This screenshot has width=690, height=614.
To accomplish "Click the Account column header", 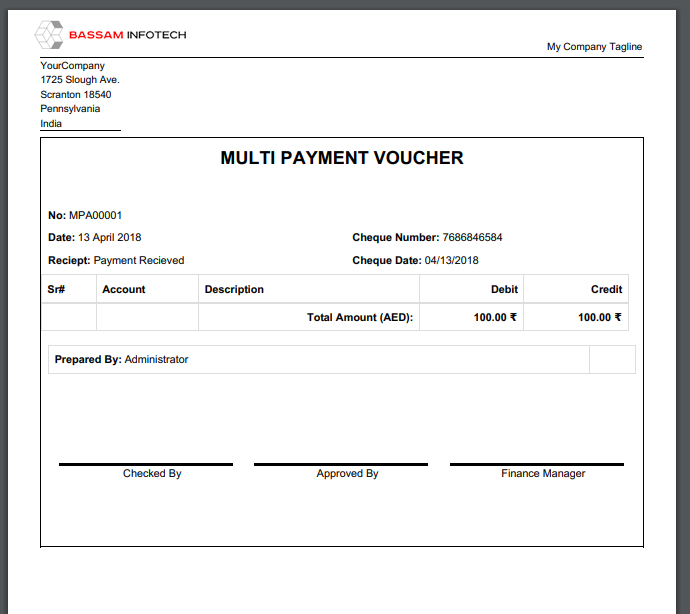I will pyautogui.click(x=124, y=289).
